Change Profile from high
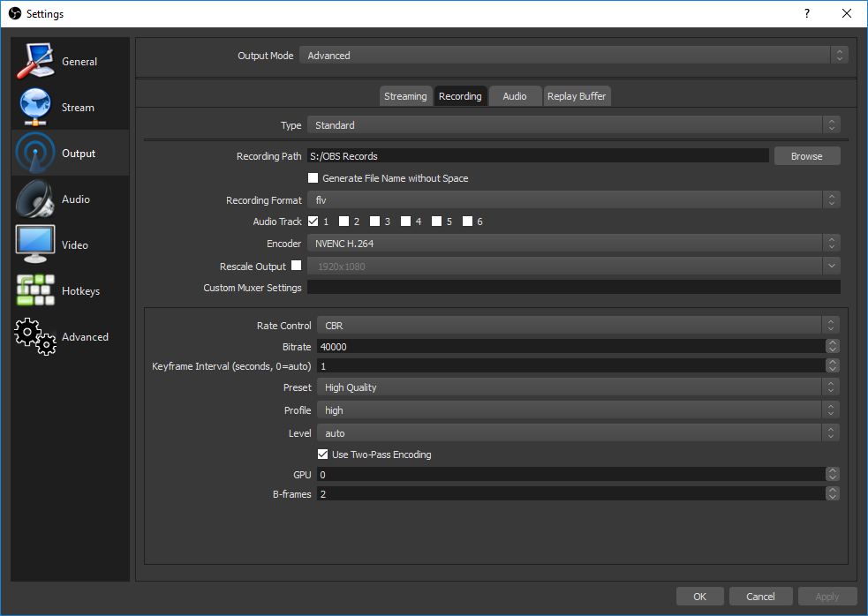This screenshot has width=868, height=616. (x=577, y=409)
